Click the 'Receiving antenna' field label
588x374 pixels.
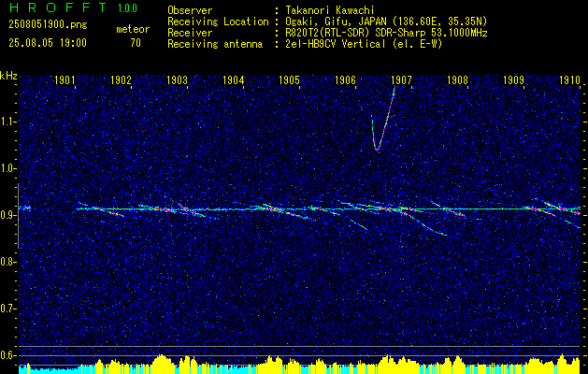click(215, 44)
